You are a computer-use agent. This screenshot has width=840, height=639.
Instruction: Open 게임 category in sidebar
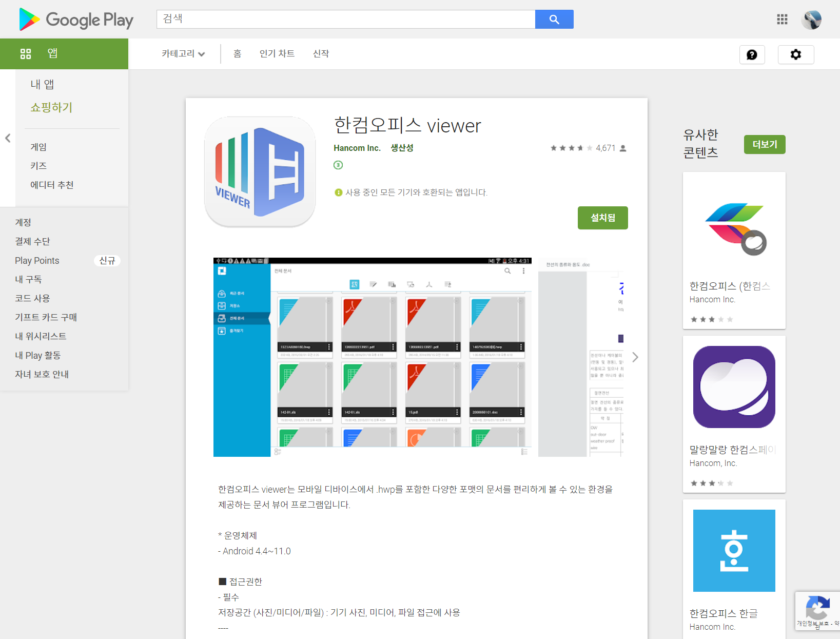pyautogui.click(x=38, y=147)
